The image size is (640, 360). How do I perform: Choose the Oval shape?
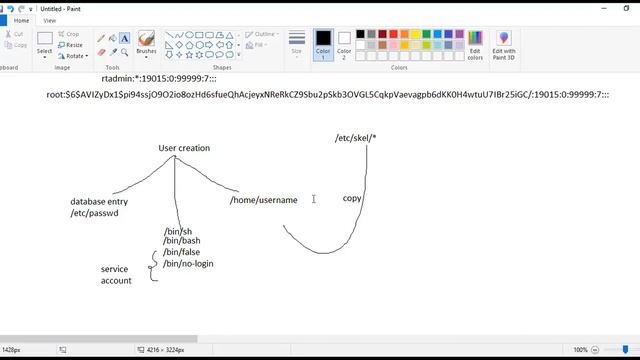[189, 35]
